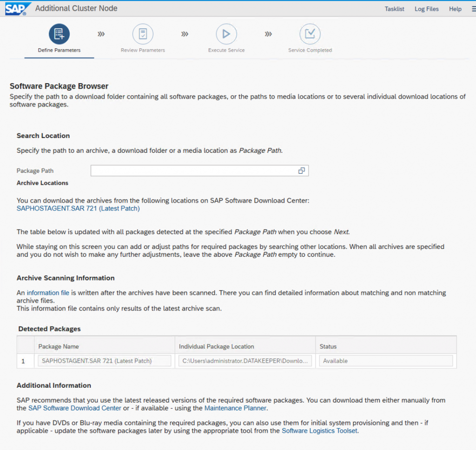Open the Log Files menu

(427, 9)
